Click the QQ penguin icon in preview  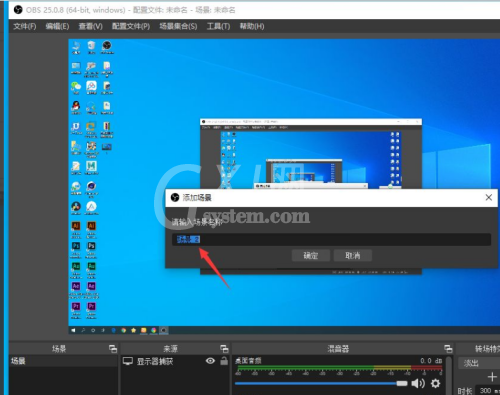(76, 108)
